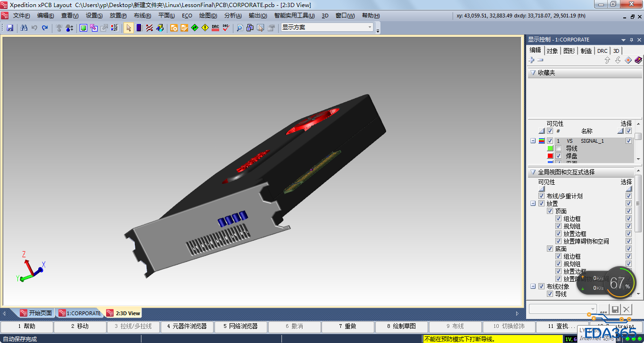Click the magnifier zoom icon in the toolbar

pos(240,28)
